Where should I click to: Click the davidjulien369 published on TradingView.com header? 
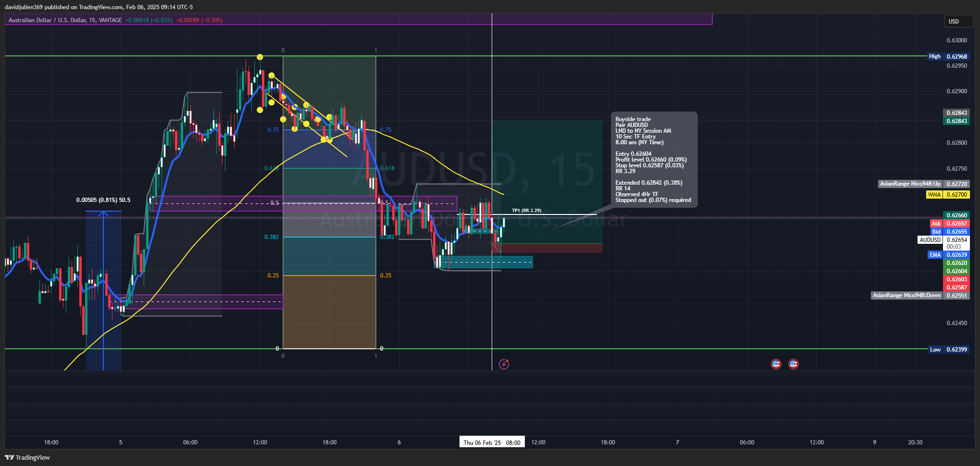99,7
